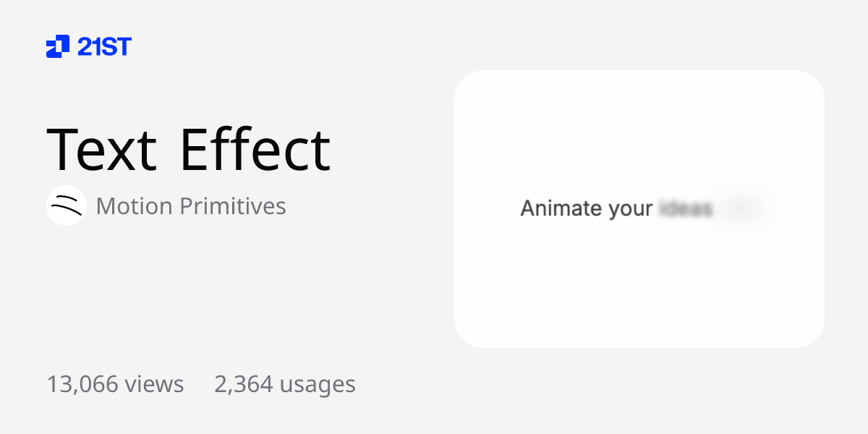The image size is (868, 434).
Task: Click the word Primitives beside the avatar
Action: tap(232, 206)
